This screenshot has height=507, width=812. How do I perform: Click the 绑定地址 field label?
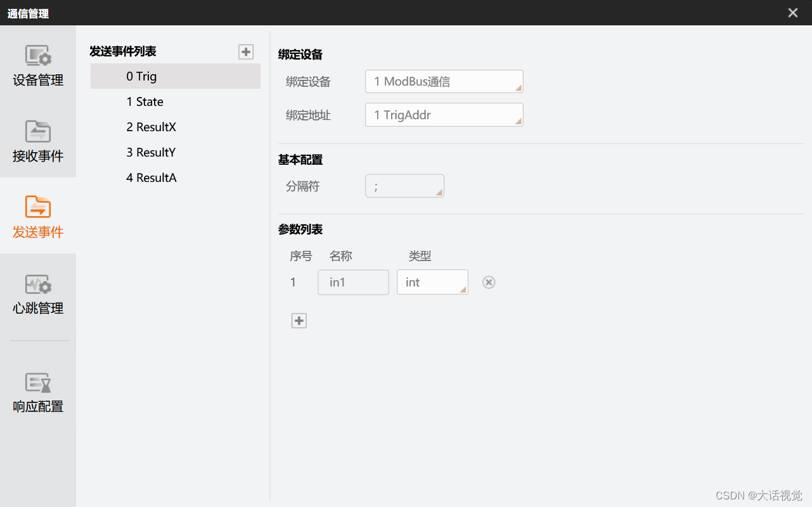[x=308, y=115]
